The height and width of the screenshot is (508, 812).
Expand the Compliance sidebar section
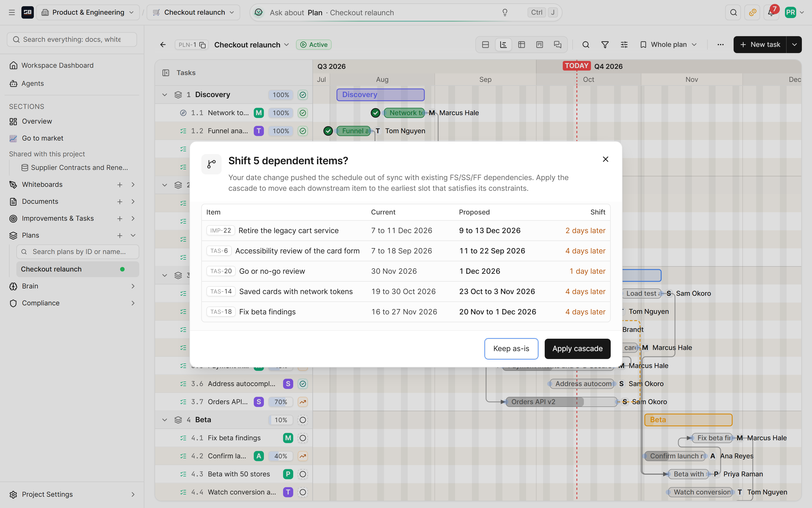133,303
